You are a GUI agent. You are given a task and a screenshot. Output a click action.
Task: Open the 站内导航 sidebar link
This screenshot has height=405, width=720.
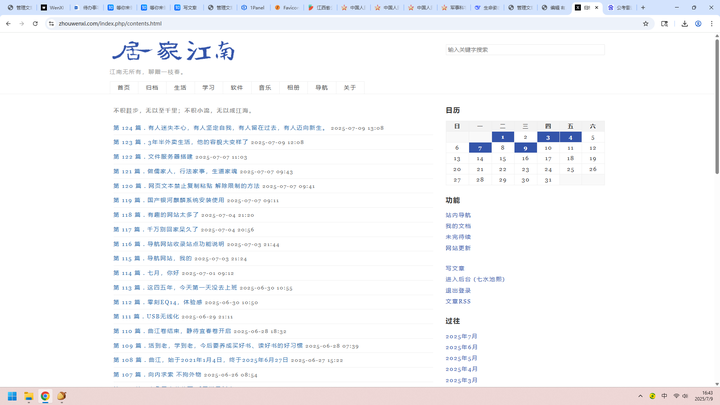coord(458,215)
